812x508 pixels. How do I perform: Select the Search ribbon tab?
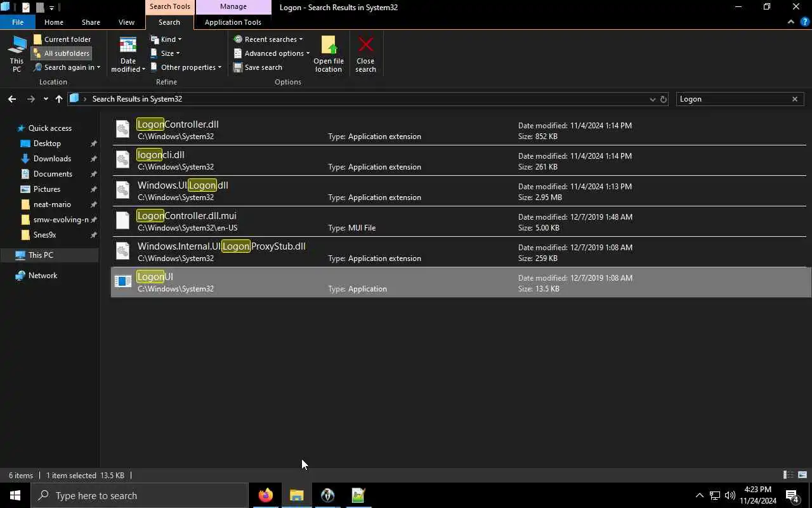[x=169, y=22]
